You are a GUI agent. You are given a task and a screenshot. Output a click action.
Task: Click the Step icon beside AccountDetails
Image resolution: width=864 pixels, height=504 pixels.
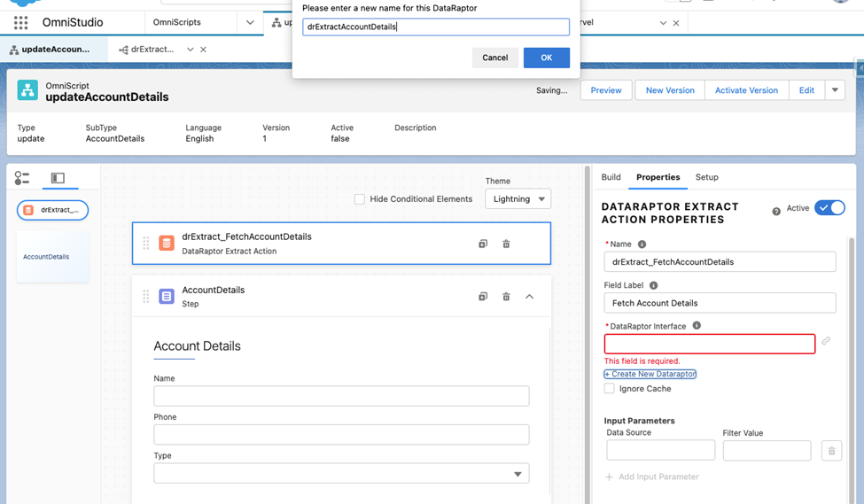pos(167,297)
